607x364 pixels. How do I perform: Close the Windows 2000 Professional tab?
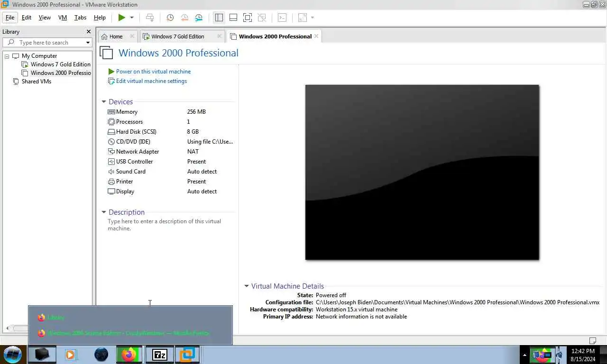(316, 36)
